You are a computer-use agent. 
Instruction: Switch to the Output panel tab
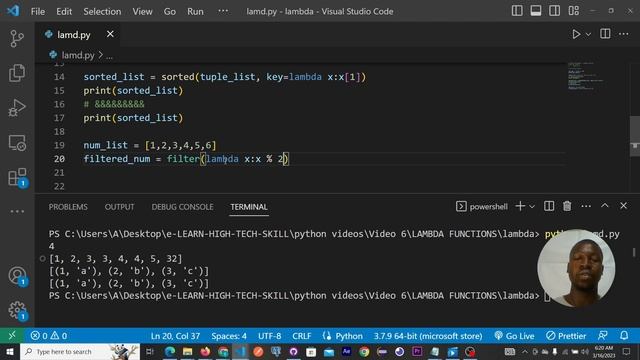[119, 207]
